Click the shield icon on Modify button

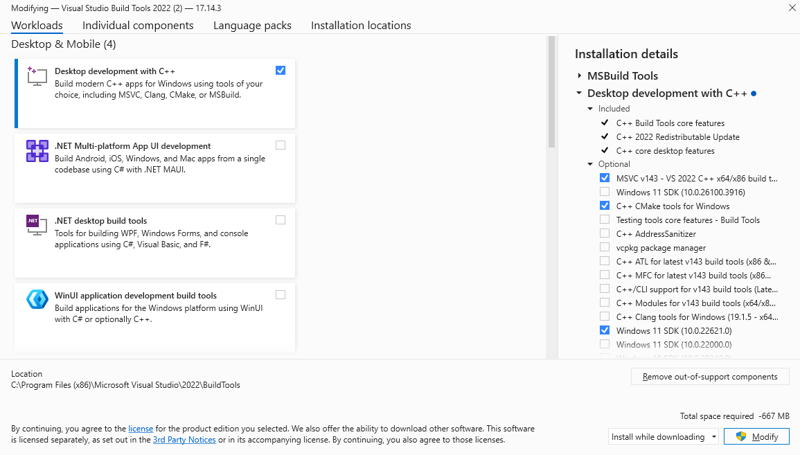(741, 437)
